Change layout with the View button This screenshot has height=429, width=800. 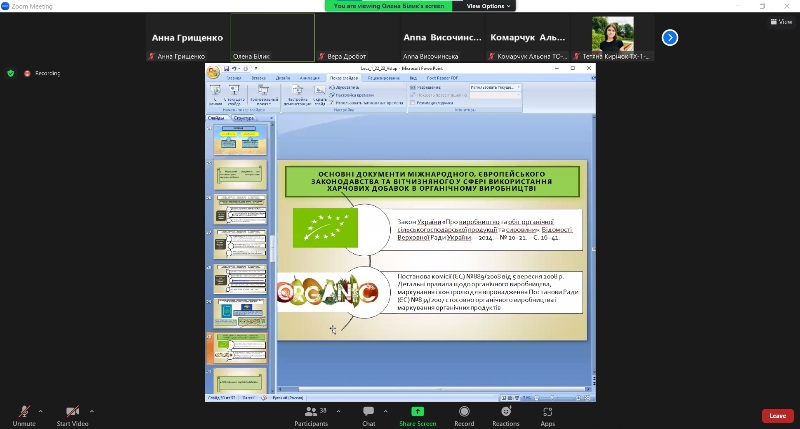(x=779, y=21)
